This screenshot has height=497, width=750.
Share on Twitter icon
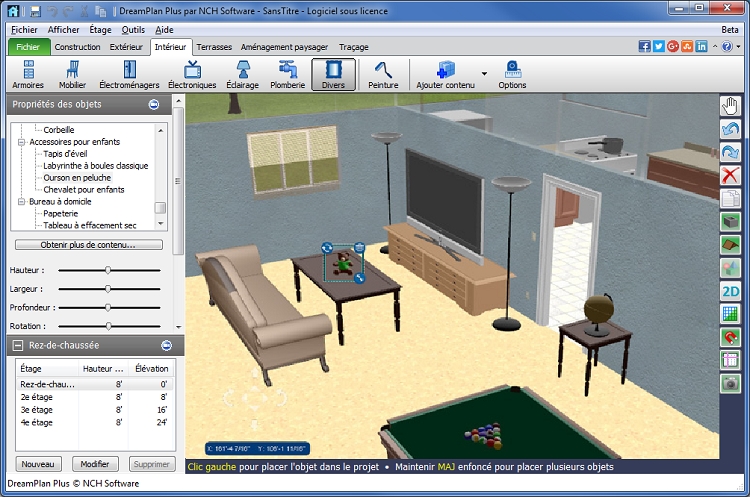point(659,46)
